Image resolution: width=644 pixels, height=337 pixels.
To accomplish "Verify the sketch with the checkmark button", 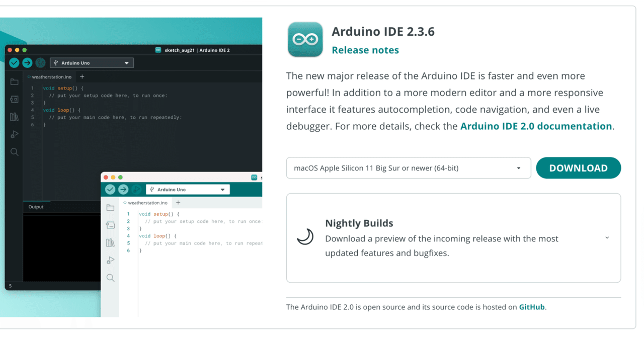I will [14, 63].
